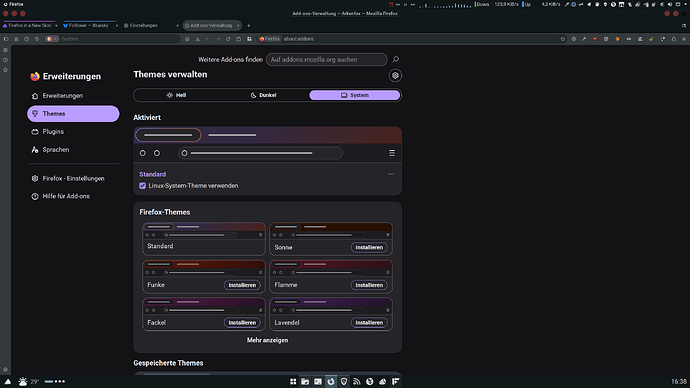The image size is (690, 388).
Task: Go back one page
Action: pos(208,39)
